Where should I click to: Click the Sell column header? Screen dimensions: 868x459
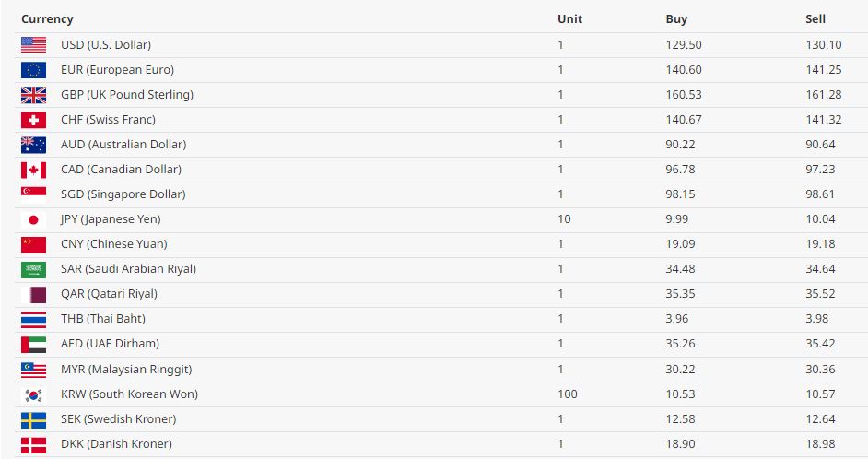coord(815,18)
